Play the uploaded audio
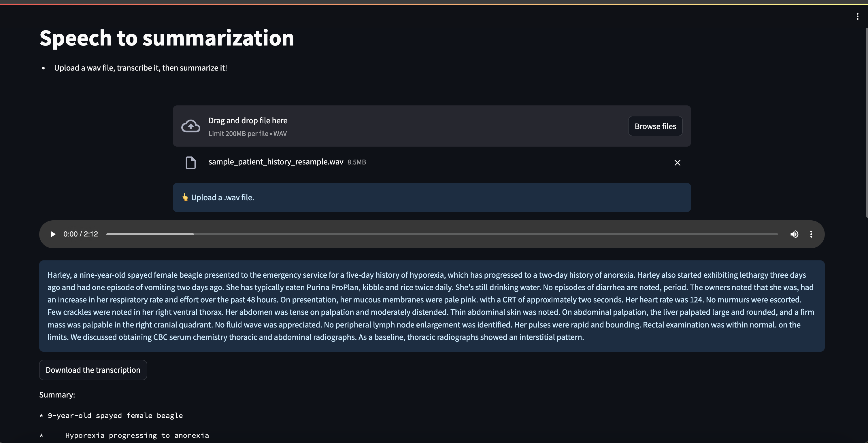The height and width of the screenshot is (443, 868). click(53, 234)
